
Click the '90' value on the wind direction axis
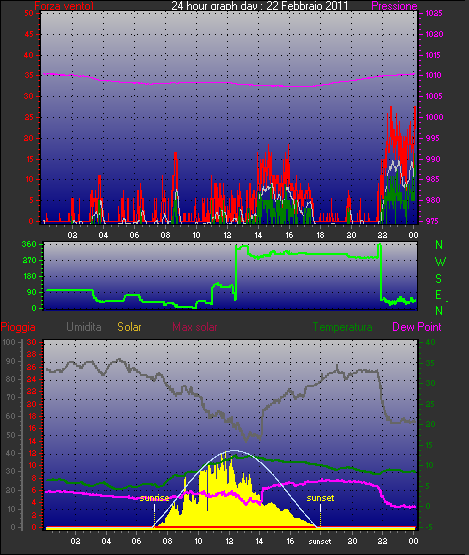click(32, 292)
